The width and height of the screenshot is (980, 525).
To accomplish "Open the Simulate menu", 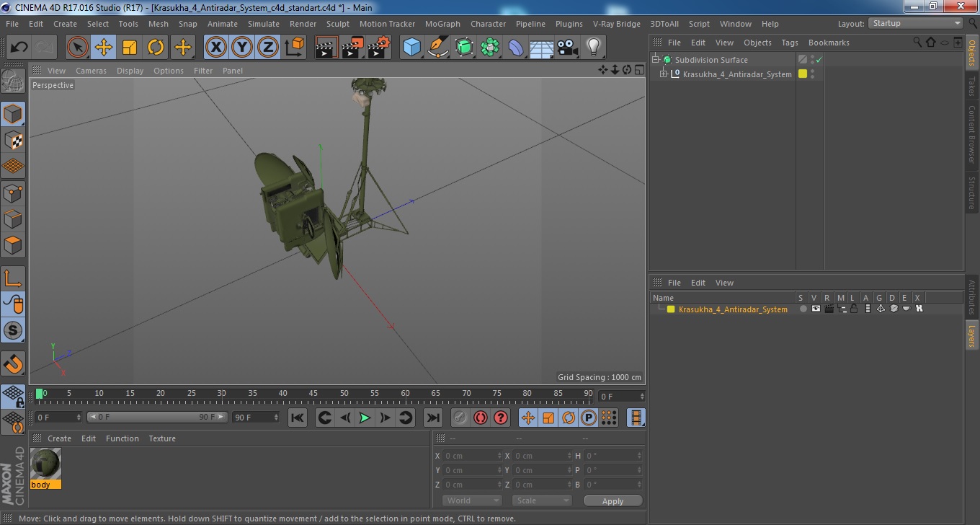I will pos(264,24).
